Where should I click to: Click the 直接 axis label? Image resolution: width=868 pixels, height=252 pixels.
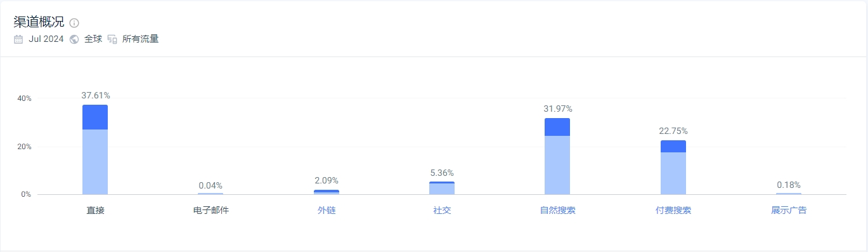[95, 210]
